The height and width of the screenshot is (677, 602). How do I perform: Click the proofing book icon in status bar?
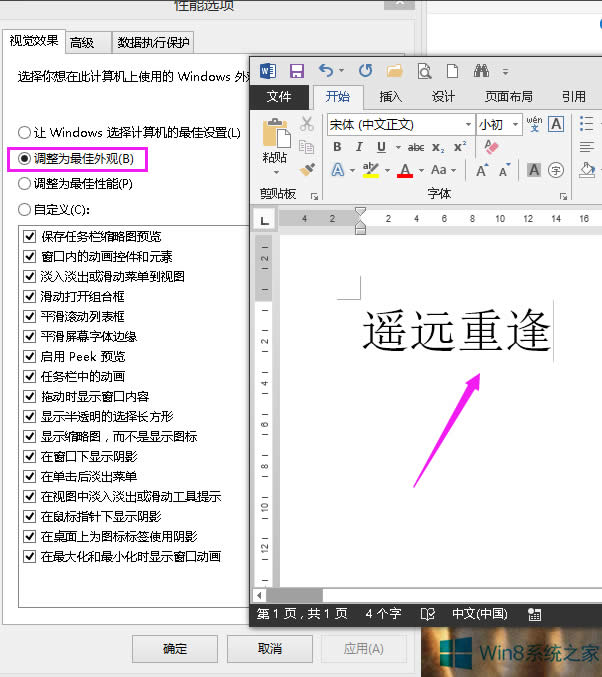428,614
